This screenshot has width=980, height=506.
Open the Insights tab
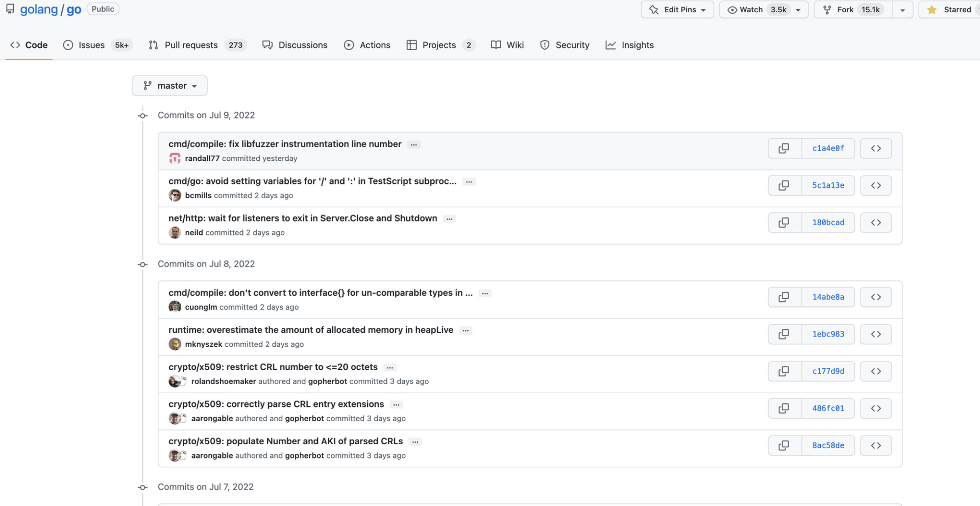tap(629, 45)
